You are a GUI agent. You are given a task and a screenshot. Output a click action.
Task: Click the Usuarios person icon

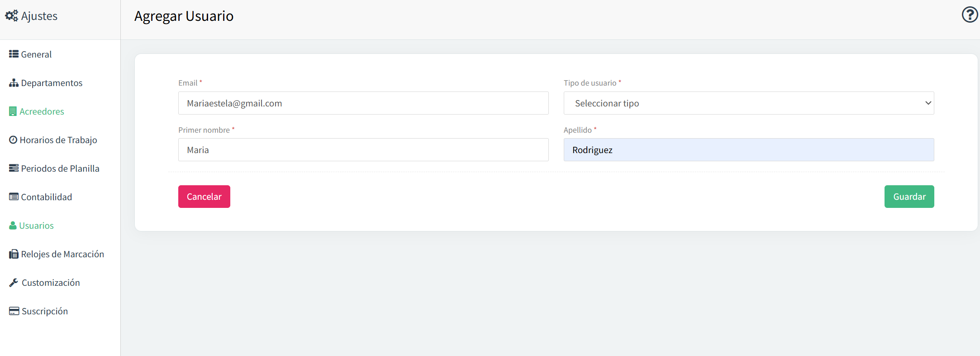(x=13, y=226)
